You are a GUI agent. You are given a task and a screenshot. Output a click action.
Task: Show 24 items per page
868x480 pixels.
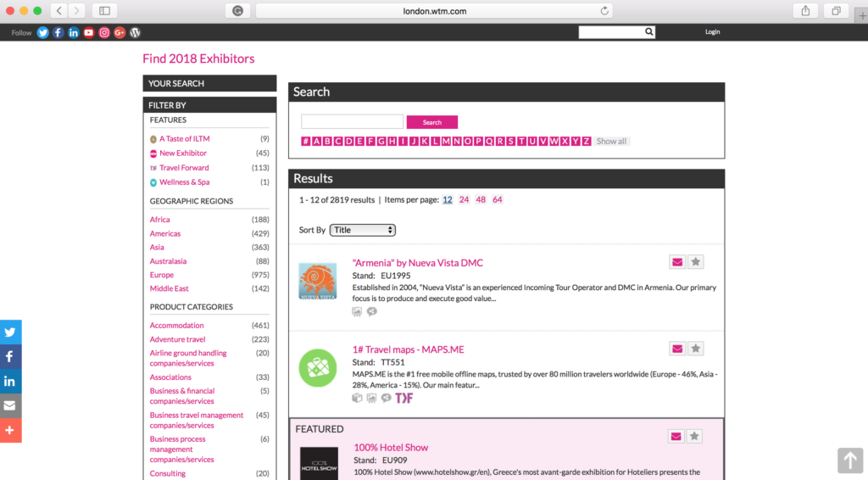pyautogui.click(x=464, y=200)
